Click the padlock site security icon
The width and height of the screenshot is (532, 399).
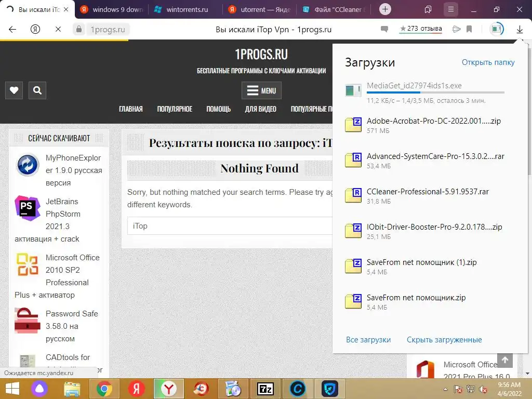(x=79, y=29)
